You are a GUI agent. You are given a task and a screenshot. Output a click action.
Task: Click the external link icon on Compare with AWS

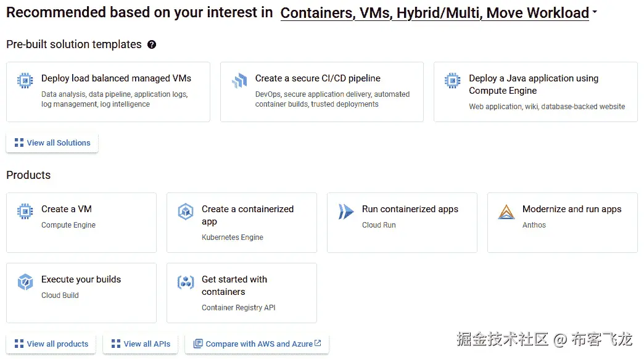[x=317, y=344]
